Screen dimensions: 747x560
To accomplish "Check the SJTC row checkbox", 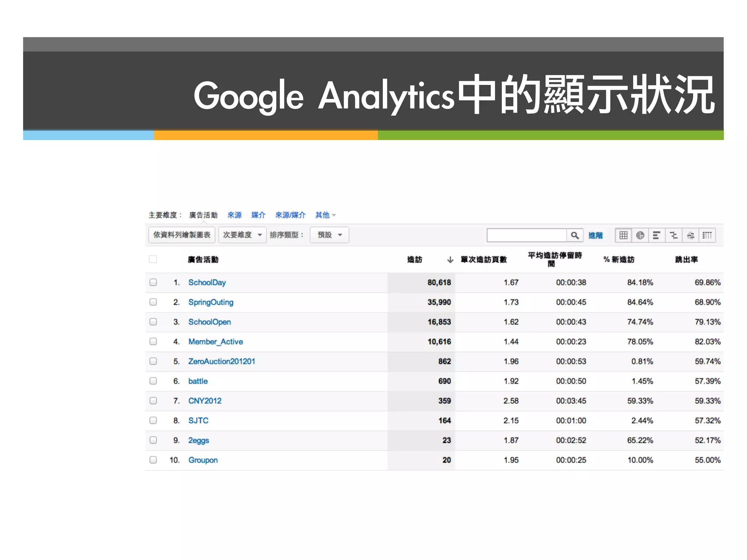I will coord(153,420).
